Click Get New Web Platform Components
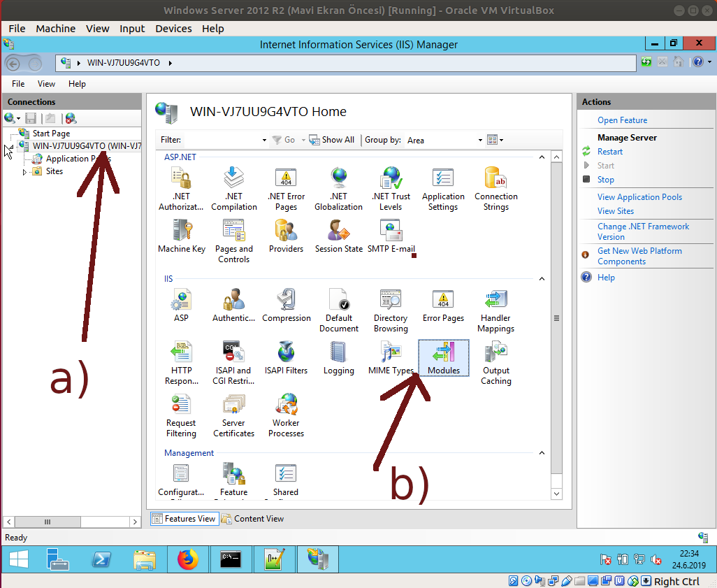The width and height of the screenshot is (717, 588). pos(639,257)
